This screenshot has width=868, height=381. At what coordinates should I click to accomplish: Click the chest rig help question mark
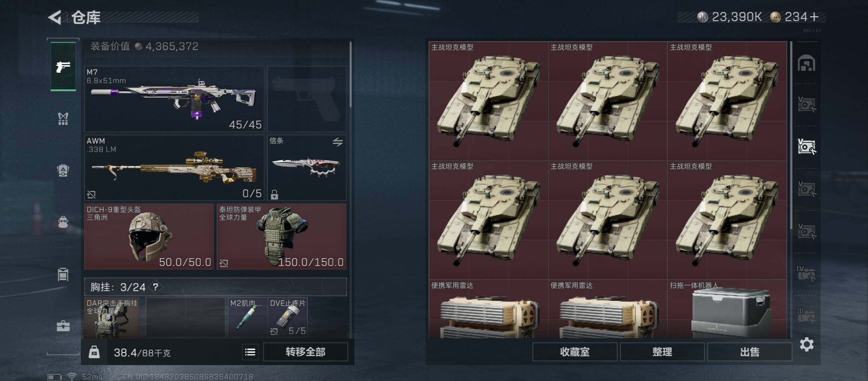155,287
